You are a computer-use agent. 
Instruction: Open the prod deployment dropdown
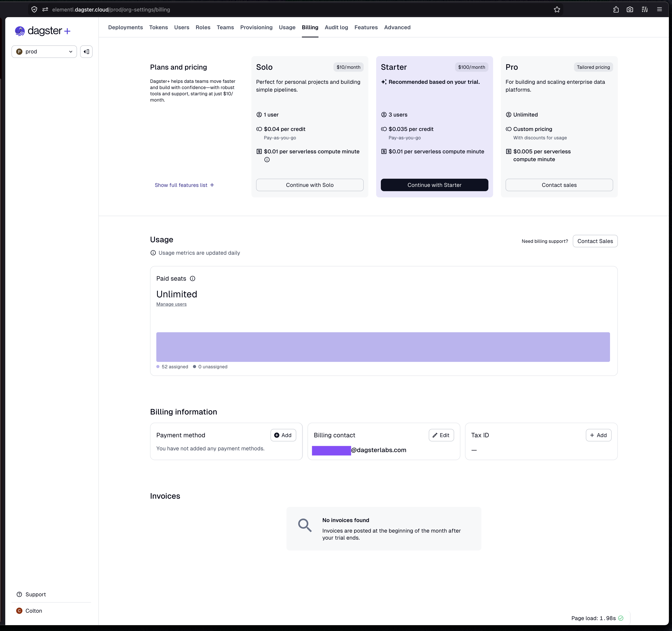(x=44, y=52)
